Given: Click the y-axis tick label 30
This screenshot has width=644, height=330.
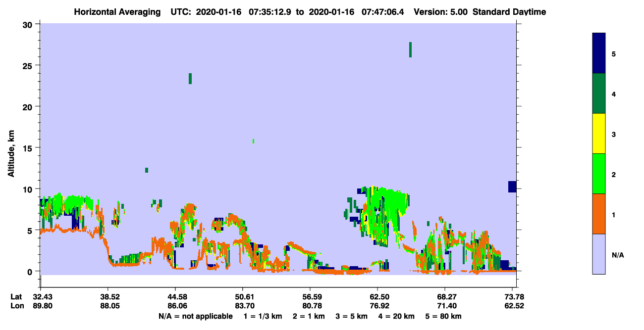Looking at the screenshot, I should click(x=29, y=24).
